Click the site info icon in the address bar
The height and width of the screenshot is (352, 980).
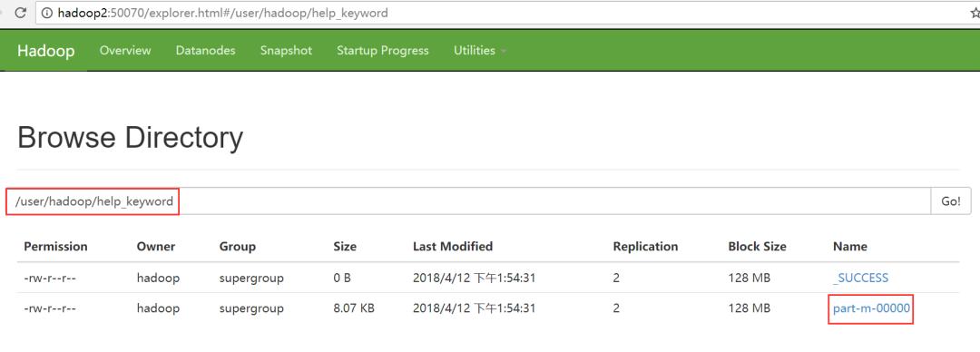tap(47, 13)
